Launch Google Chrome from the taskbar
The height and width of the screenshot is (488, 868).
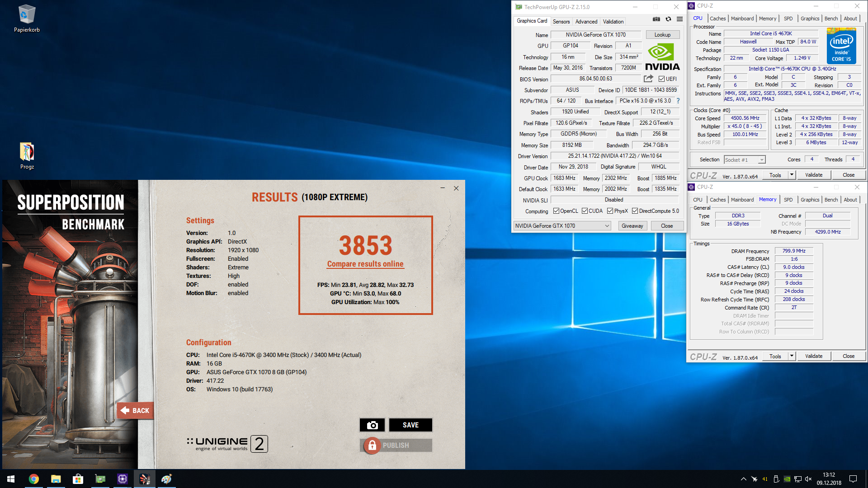[x=34, y=479]
